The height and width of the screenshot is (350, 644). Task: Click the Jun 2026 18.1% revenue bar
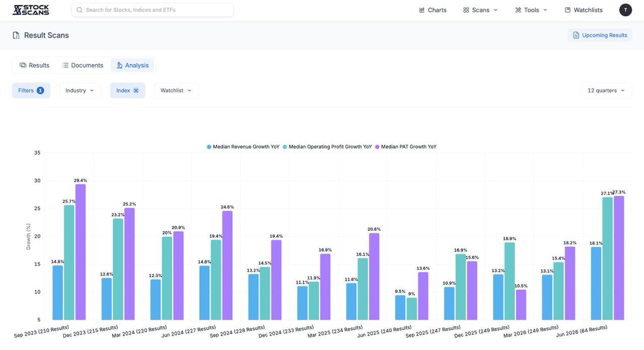596,283
